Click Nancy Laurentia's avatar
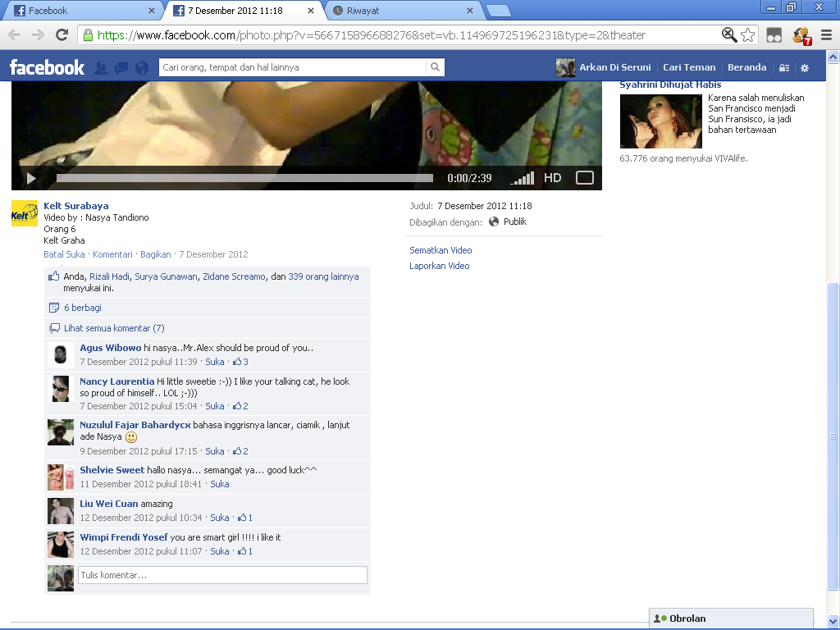 pyautogui.click(x=61, y=388)
